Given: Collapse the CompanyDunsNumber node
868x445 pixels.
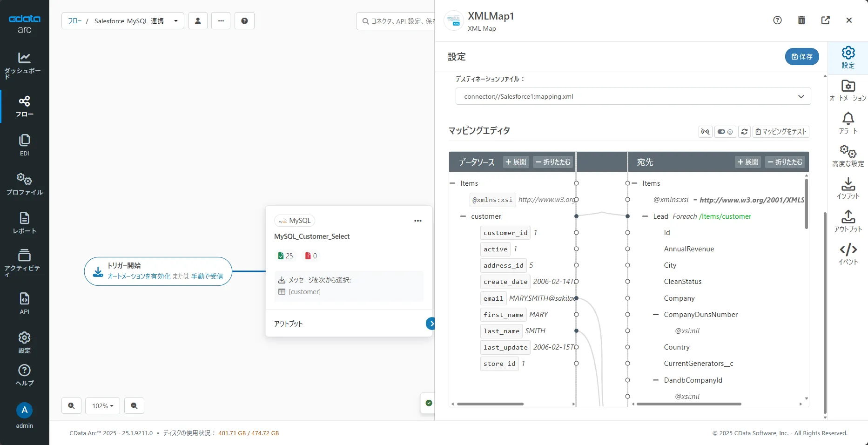Looking at the screenshot, I should pos(656,315).
